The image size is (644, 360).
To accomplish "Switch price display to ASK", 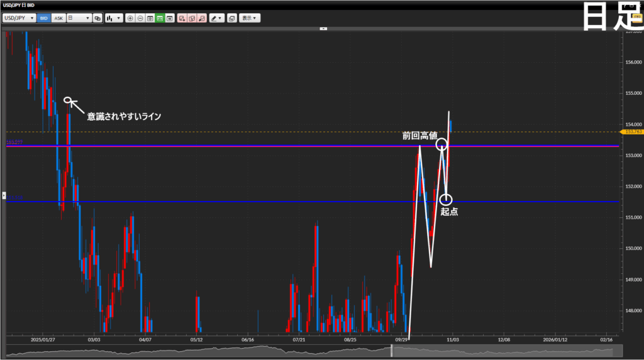I will (x=58, y=18).
